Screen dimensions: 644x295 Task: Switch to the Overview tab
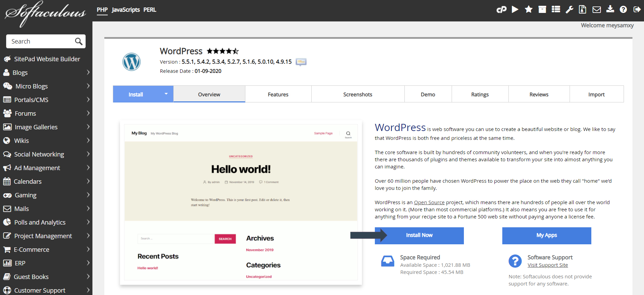[x=209, y=94]
